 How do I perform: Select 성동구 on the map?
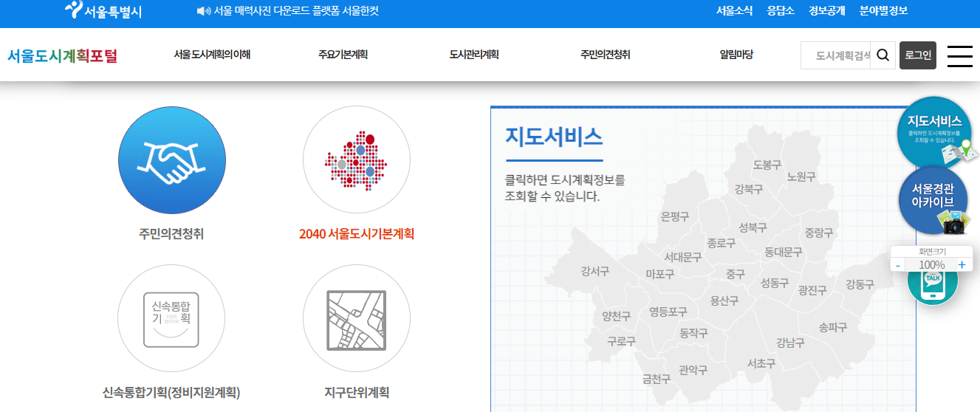775,283
